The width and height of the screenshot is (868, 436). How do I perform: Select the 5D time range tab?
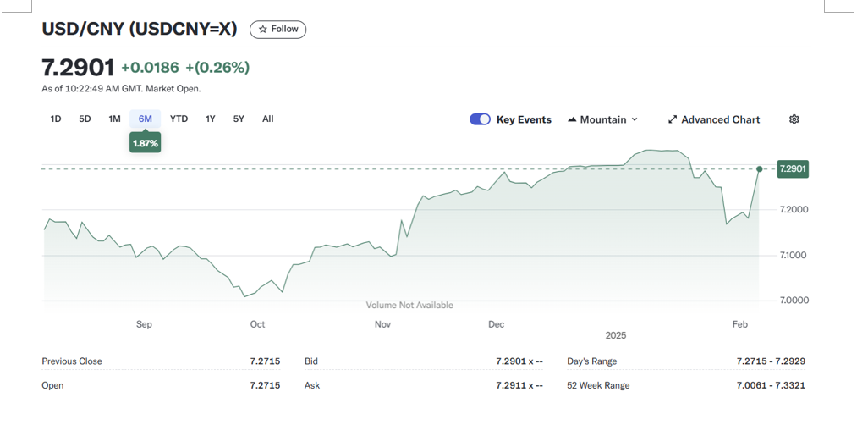85,119
